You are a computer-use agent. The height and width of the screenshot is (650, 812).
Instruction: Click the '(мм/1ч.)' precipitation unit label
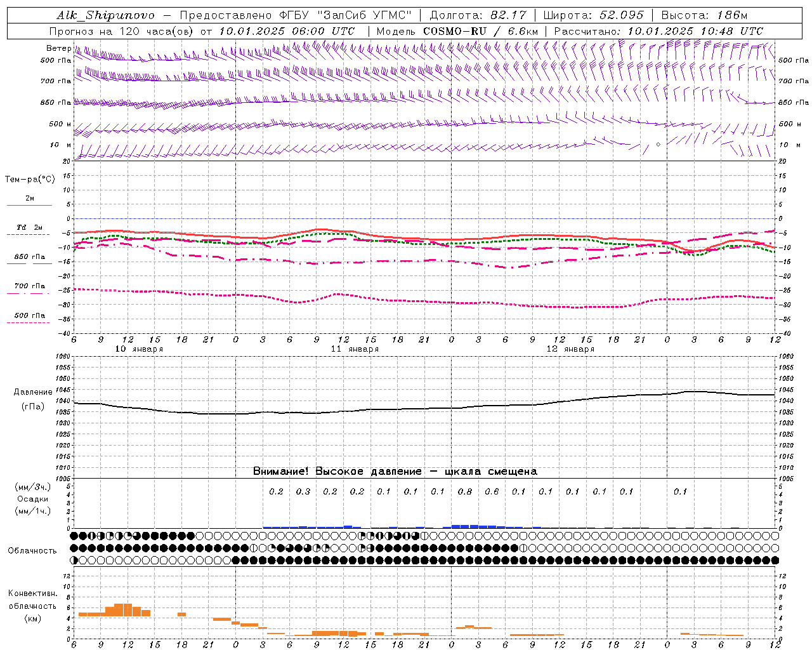click(x=33, y=511)
